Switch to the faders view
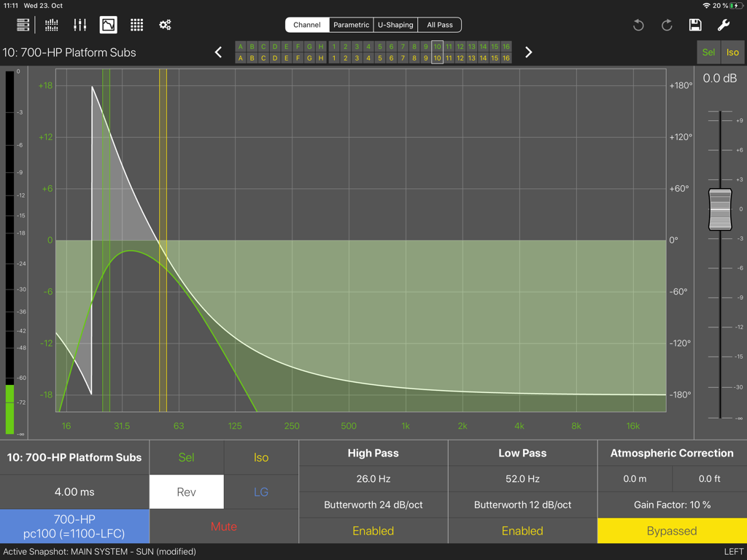 pyautogui.click(x=80, y=24)
